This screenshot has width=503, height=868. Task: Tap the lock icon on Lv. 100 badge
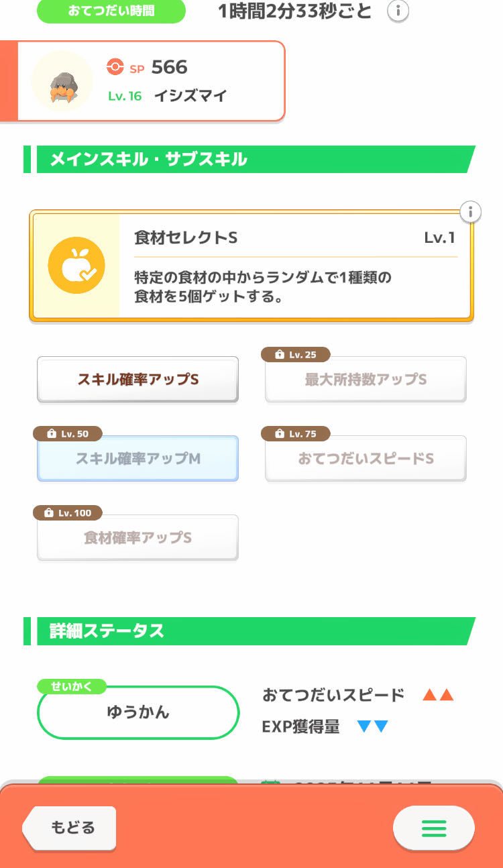pos(48,513)
